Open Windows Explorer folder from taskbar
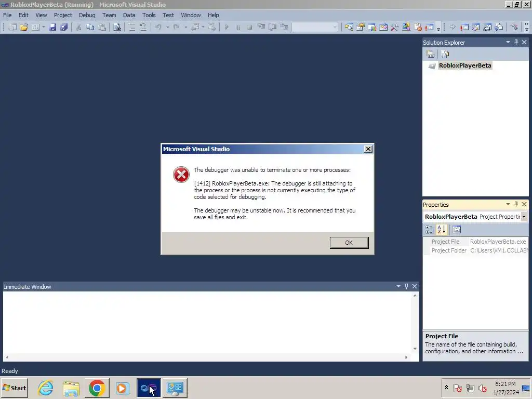 pyautogui.click(x=71, y=388)
